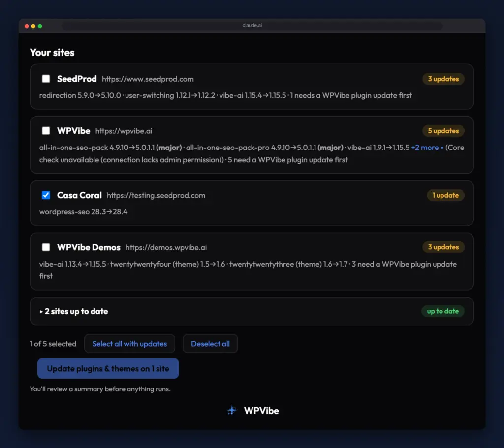Click the wordpress-seo 28.3→28.4 text

click(x=83, y=211)
